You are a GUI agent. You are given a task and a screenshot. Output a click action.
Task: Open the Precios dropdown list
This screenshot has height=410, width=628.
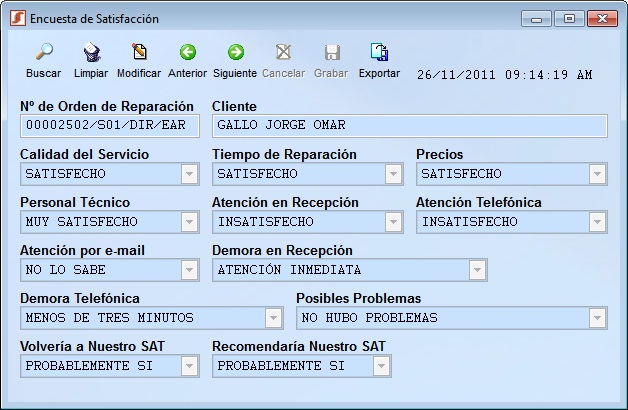pyautogui.click(x=597, y=174)
